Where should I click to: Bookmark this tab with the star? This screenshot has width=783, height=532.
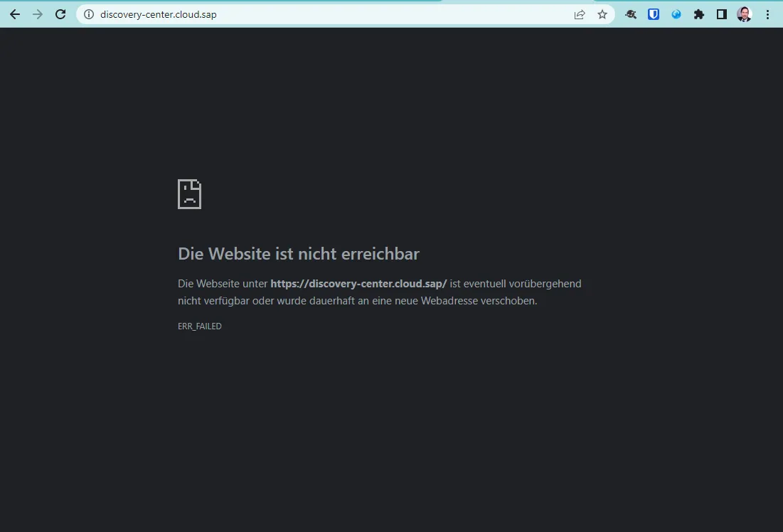[x=602, y=14]
